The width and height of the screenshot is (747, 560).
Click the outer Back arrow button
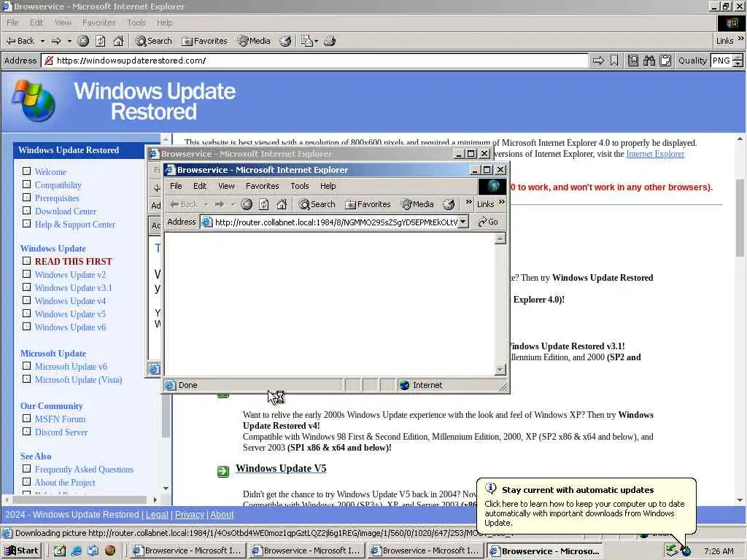[x=20, y=41]
